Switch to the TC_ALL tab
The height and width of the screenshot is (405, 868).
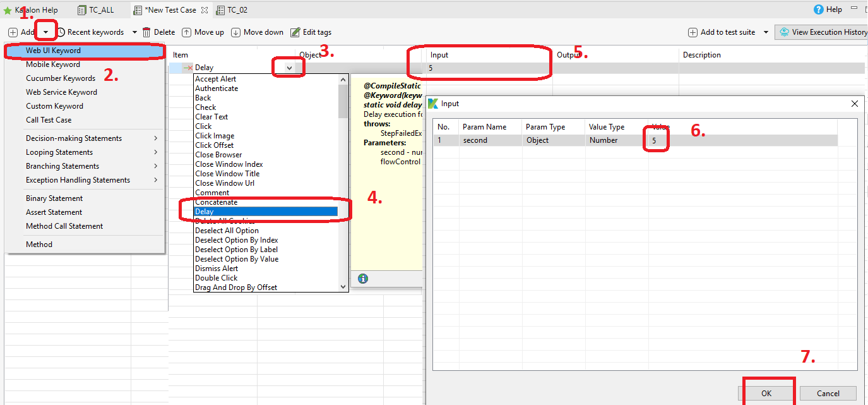tap(96, 10)
